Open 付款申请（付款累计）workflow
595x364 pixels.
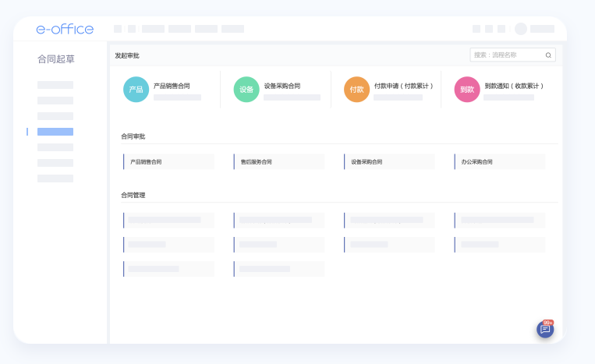(403, 86)
